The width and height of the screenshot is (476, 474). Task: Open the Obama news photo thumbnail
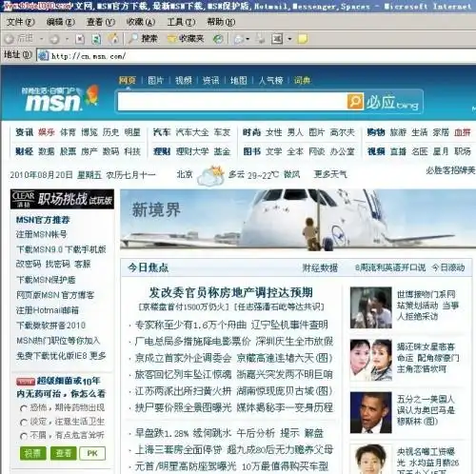(x=370, y=413)
